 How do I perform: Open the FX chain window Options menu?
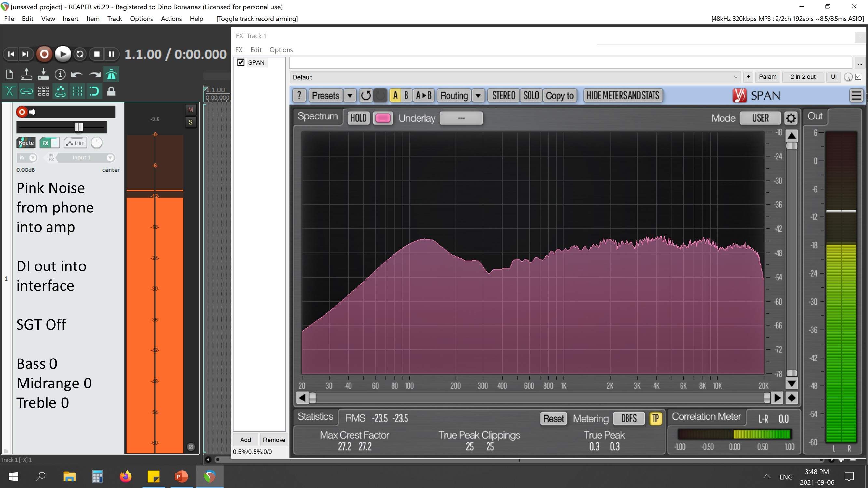[x=281, y=49]
